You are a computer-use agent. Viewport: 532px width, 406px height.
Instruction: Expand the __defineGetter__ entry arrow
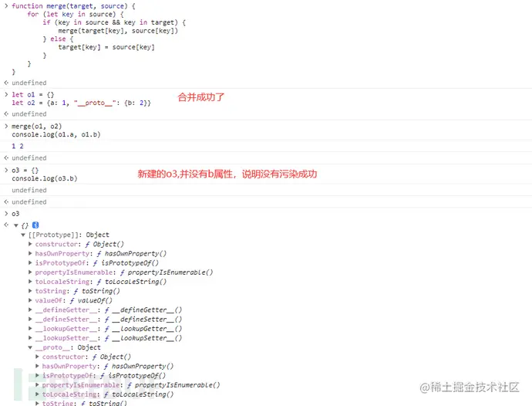pyautogui.click(x=30, y=310)
